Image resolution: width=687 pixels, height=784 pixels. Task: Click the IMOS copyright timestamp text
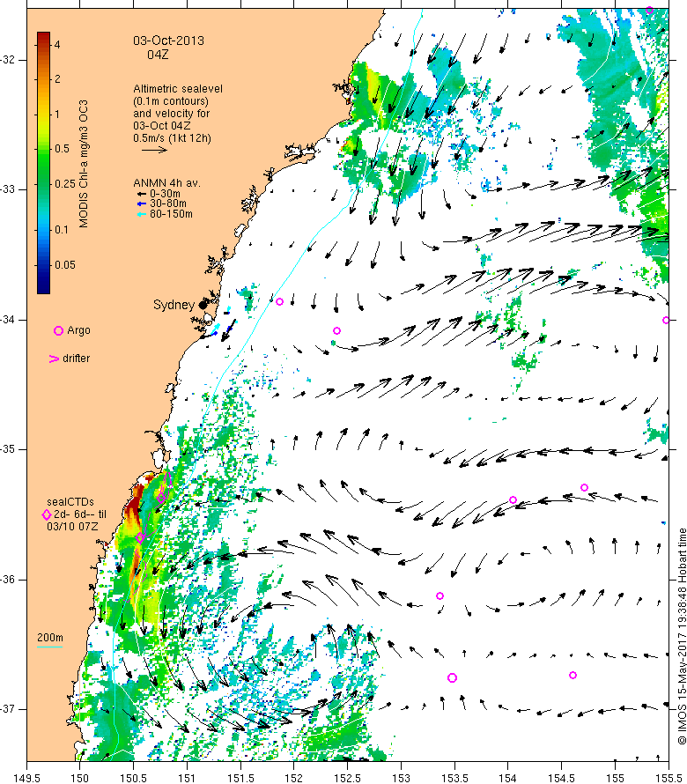tap(682, 636)
